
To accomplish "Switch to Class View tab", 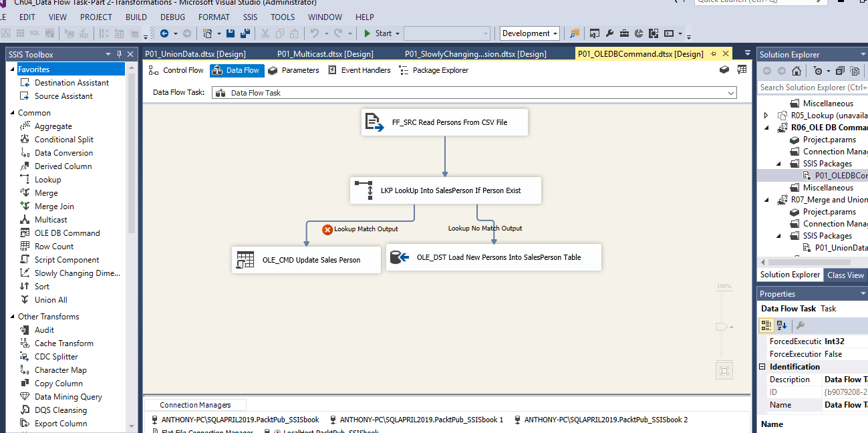I will [845, 275].
